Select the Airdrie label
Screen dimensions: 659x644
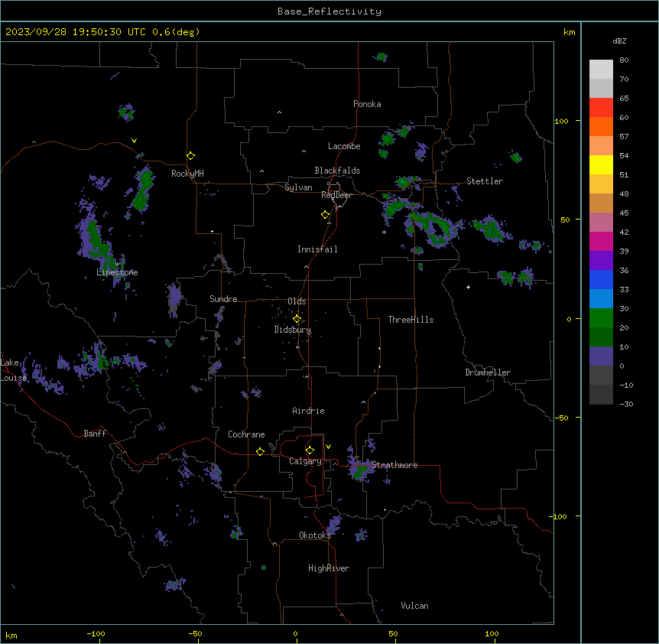point(308,411)
